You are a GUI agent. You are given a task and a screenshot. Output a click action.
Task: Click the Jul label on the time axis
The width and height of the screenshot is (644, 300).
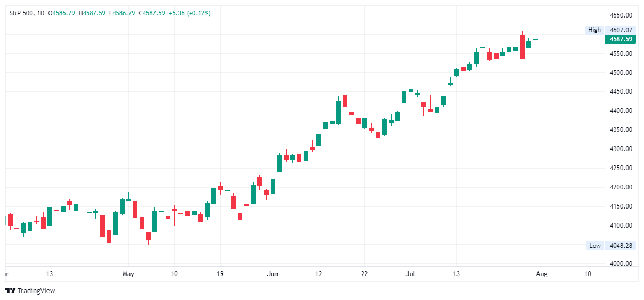[x=410, y=274]
